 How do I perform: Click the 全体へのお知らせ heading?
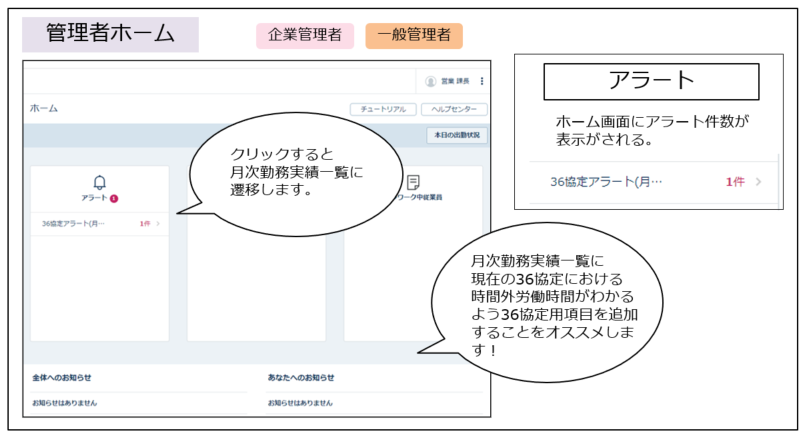click(x=62, y=378)
